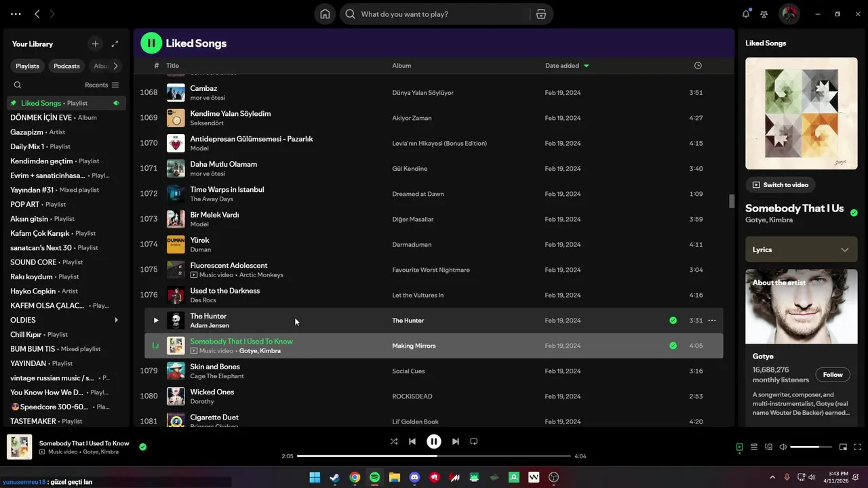Screen dimensions: 868x488
Task: Click into the search input field
Action: coord(441,14)
